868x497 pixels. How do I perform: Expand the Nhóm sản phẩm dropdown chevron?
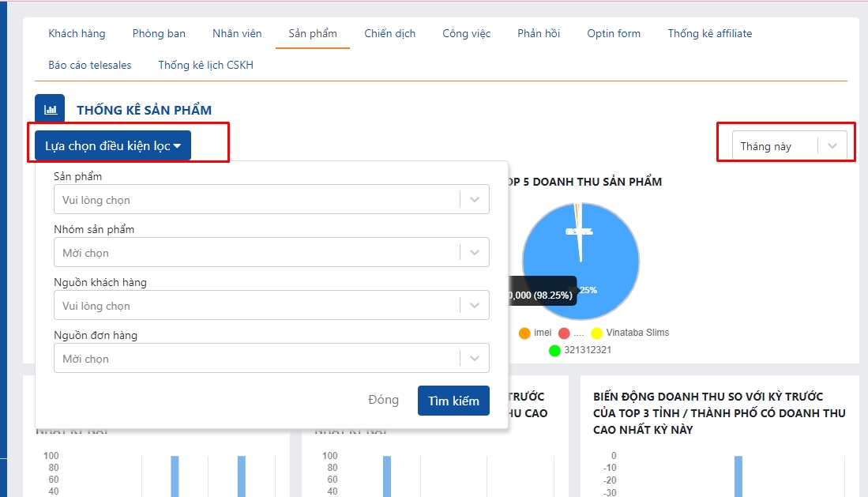point(474,253)
